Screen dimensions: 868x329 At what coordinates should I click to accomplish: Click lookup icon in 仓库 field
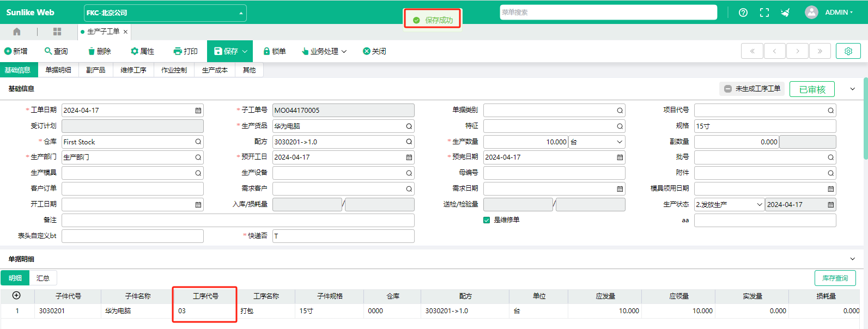click(x=198, y=142)
